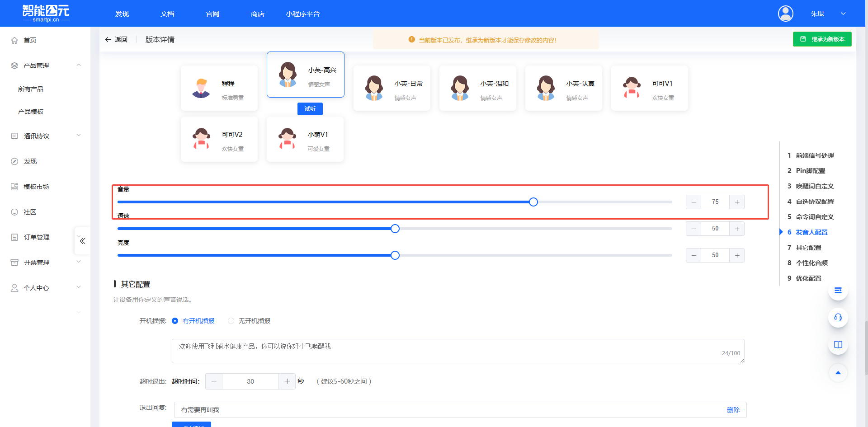Click the 首页 home icon in sidebar

tap(14, 40)
